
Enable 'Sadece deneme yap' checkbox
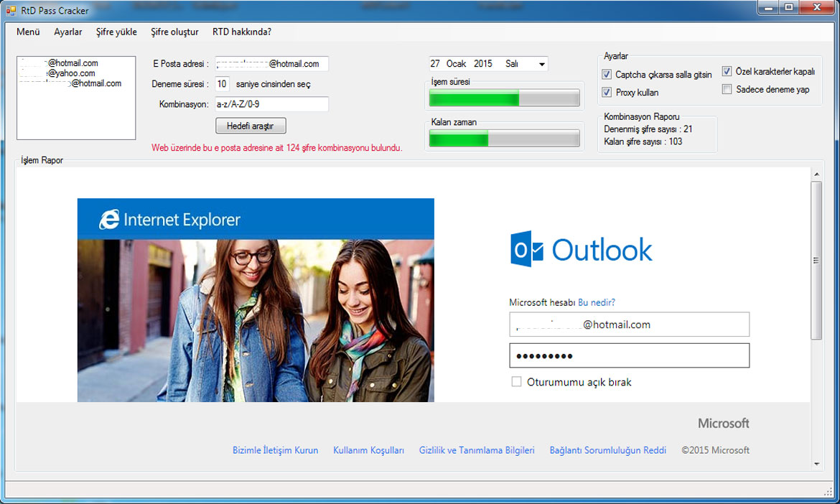point(727,90)
